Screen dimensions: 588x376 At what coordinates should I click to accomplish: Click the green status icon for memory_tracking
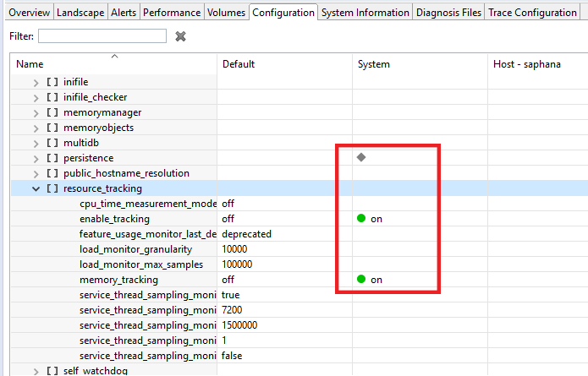tap(361, 280)
